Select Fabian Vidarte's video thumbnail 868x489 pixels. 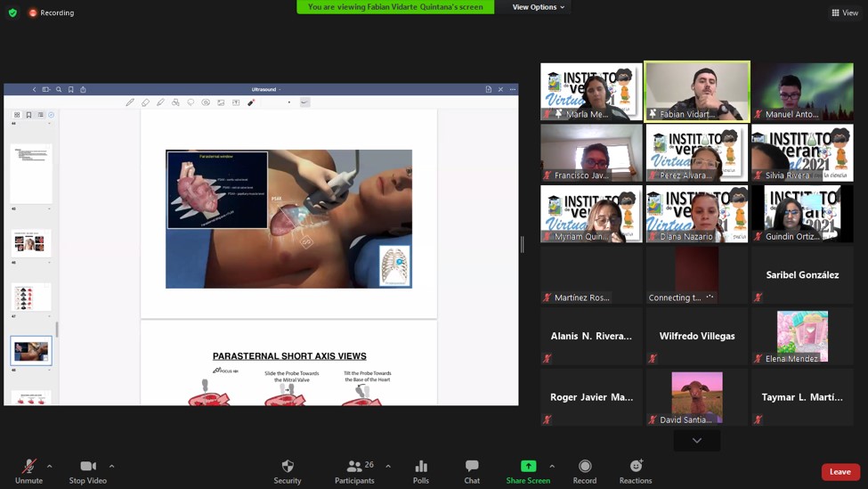click(697, 92)
